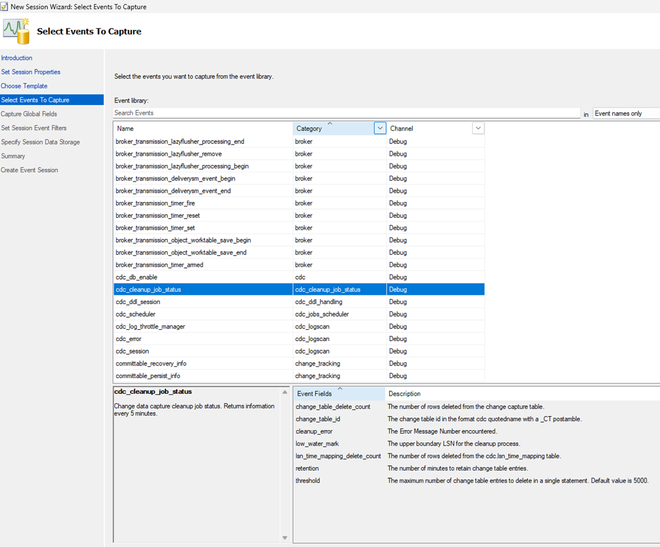Select broker_transmission_timer_reset event
Viewport: 660px width, 547px height.
pyautogui.click(x=158, y=215)
